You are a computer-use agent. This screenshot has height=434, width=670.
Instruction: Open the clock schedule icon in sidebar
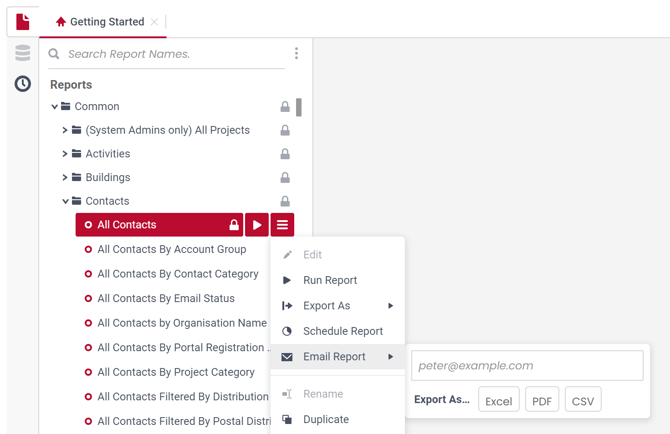pyautogui.click(x=23, y=84)
